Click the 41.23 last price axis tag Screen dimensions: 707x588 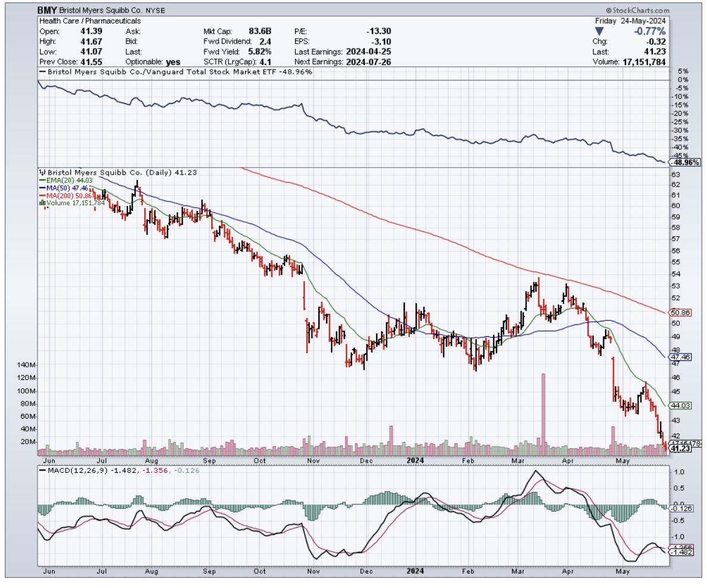[680, 448]
